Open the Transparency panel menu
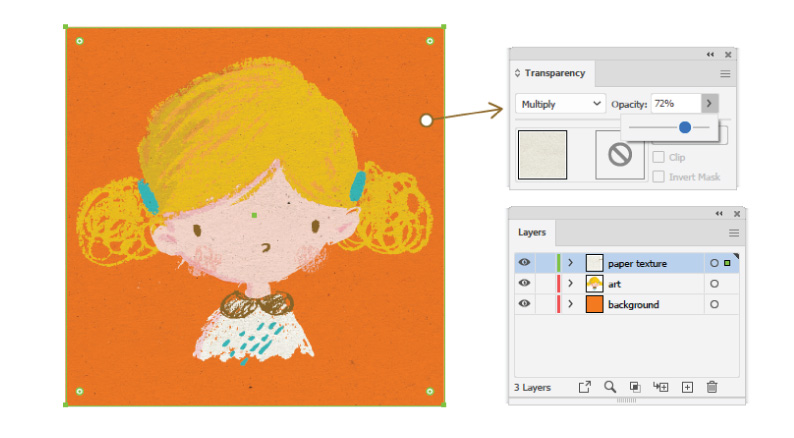 tap(725, 74)
